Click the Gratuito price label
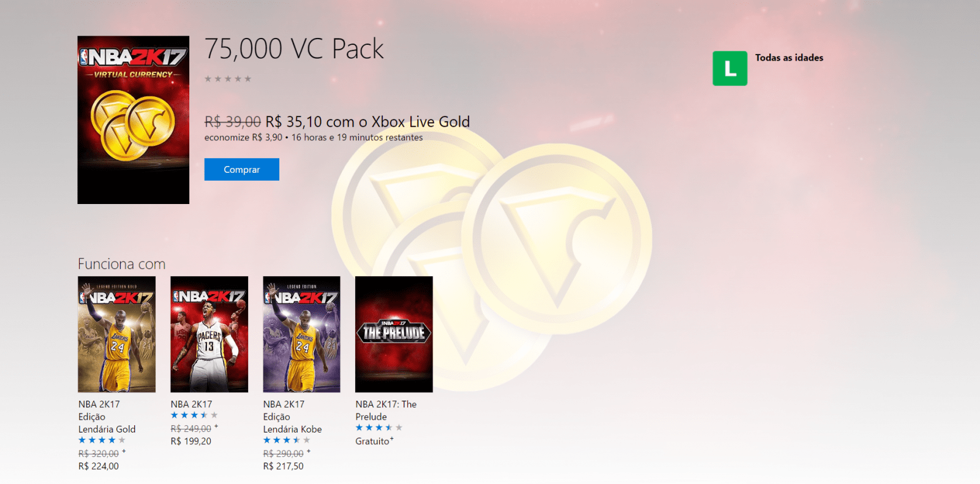Viewport: 980px width, 484px height. (373, 441)
